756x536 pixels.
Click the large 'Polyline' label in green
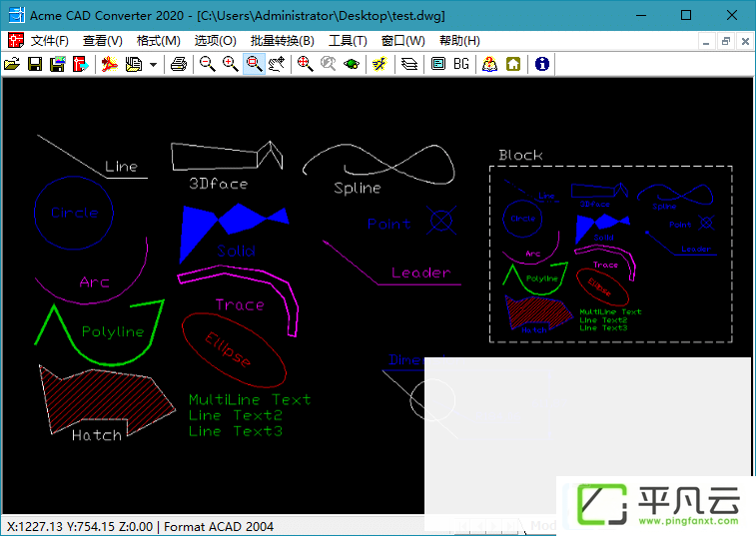[113, 331]
